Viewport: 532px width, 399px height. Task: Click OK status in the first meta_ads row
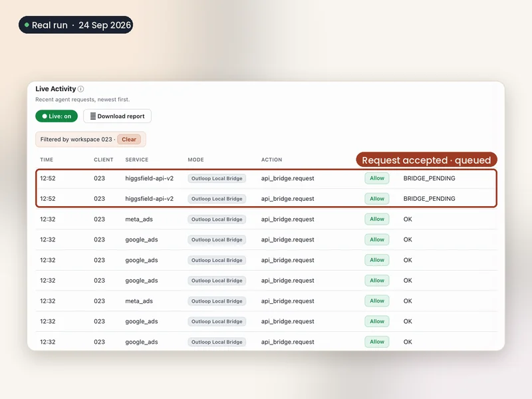408,219
